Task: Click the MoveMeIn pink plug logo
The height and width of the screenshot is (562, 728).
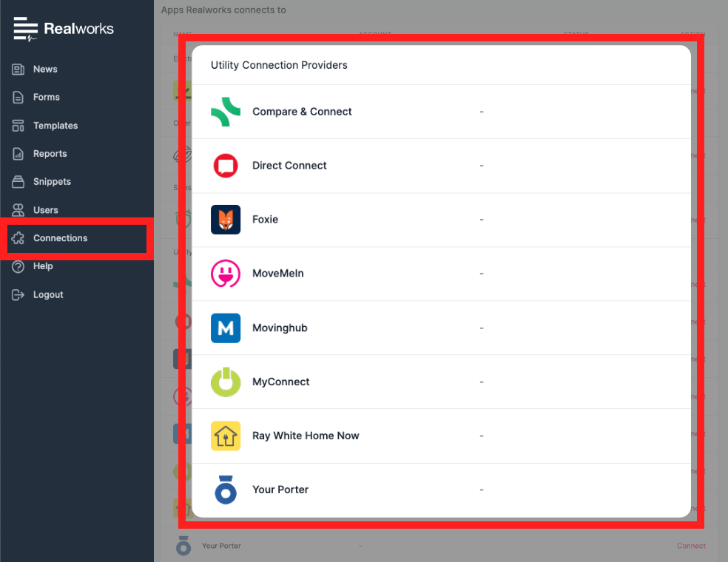Action: (x=226, y=274)
